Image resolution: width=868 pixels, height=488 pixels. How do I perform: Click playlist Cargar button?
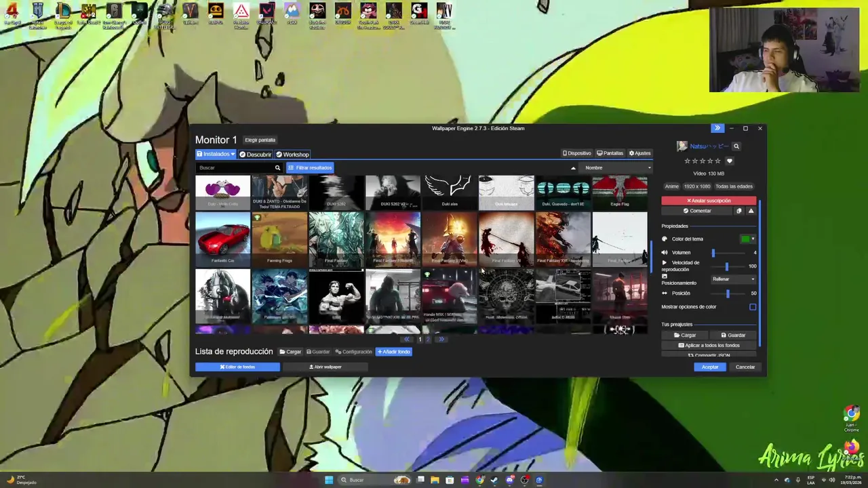coord(290,352)
